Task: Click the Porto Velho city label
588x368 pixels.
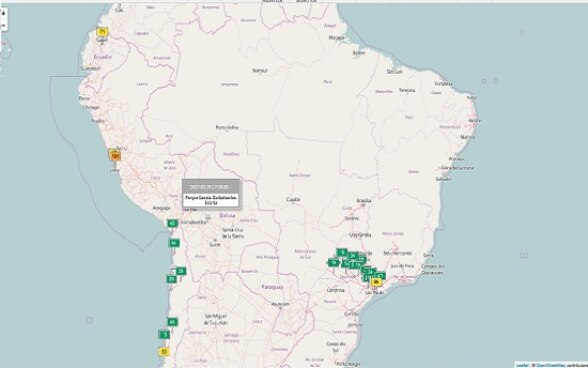Action: coord(227,128)
